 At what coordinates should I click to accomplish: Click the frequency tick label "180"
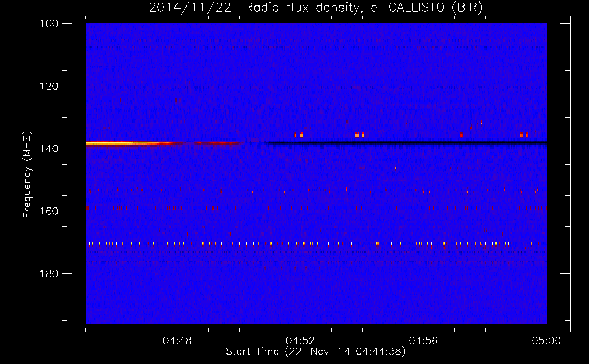(50, 274)
